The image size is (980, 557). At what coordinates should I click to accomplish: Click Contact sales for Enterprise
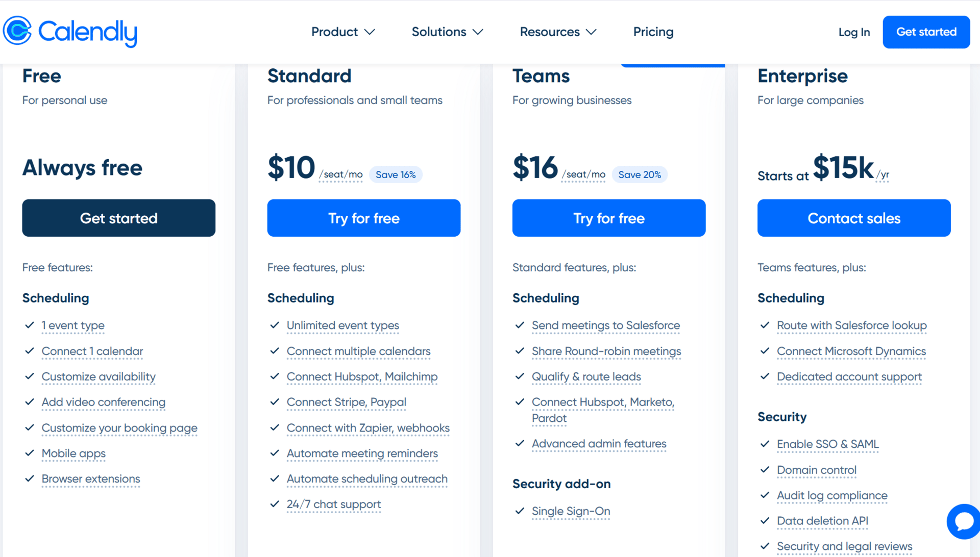[x=853, y=218]
